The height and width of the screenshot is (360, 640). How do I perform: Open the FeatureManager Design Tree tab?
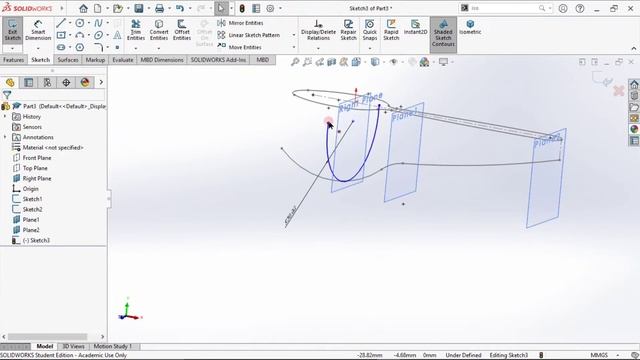tap(10, 82)
